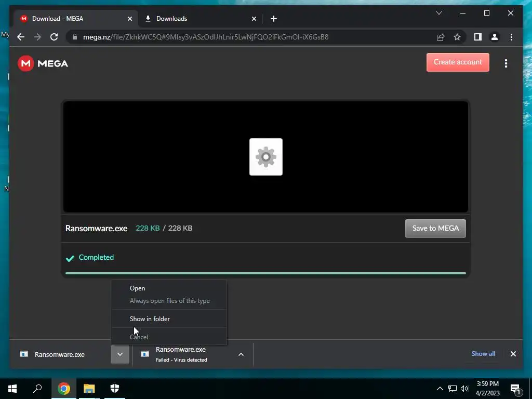The width and height of the screenshot is (532, 399).
Task: Click the network tray icon
Action: coord(453,389)
